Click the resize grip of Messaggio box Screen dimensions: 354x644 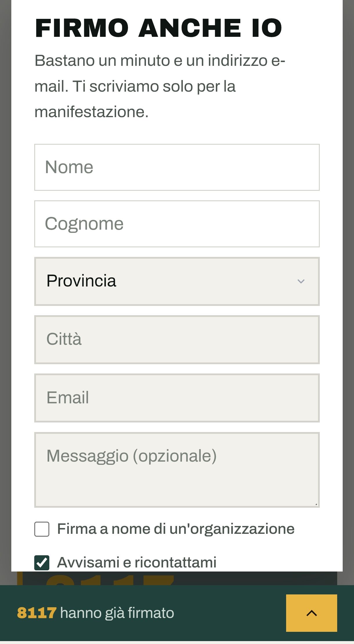point(316,504)
